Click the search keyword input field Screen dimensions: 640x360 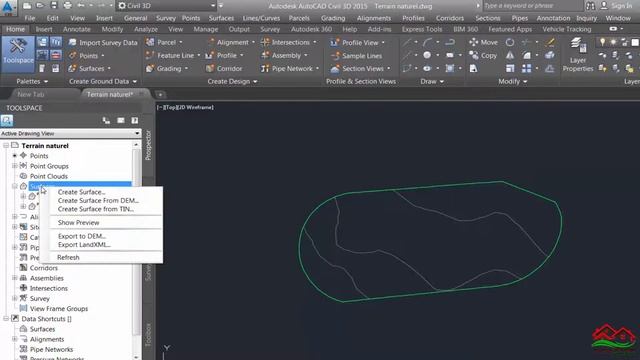533,6
